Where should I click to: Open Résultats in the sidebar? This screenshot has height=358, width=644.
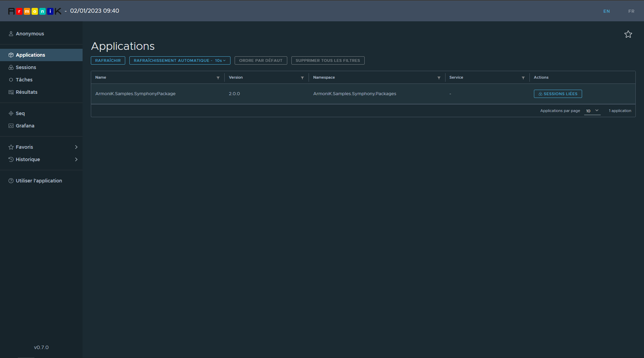[41, 92]
